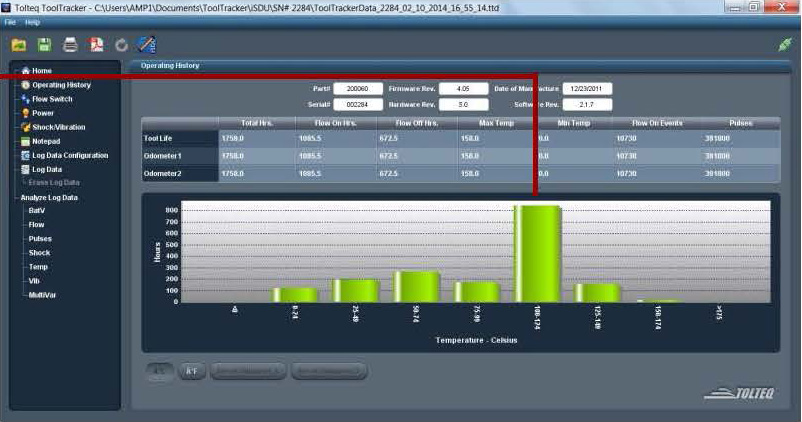802x422 pixels.
Task: Toggle temperature units to °F
Action: point(191,371)
